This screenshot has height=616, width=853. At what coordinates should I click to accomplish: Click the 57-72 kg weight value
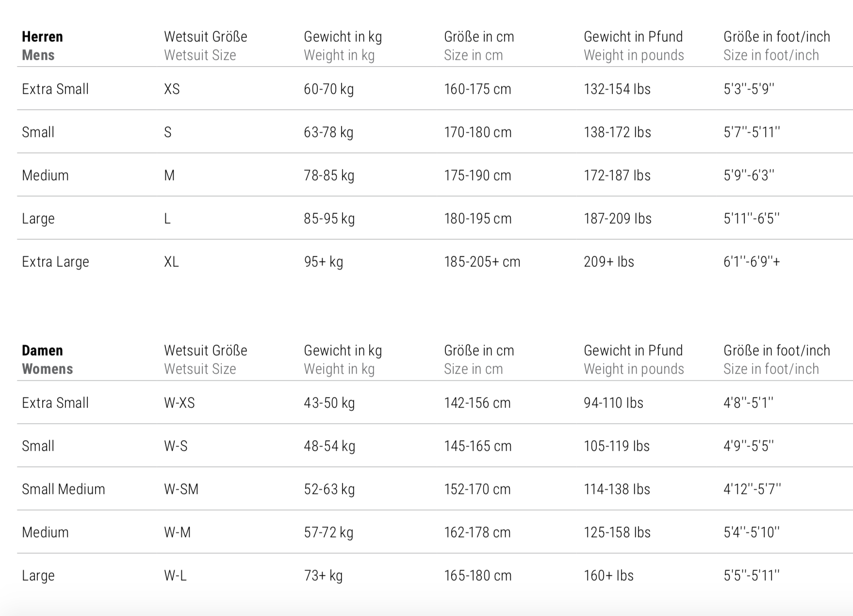(x=328, y=533)
